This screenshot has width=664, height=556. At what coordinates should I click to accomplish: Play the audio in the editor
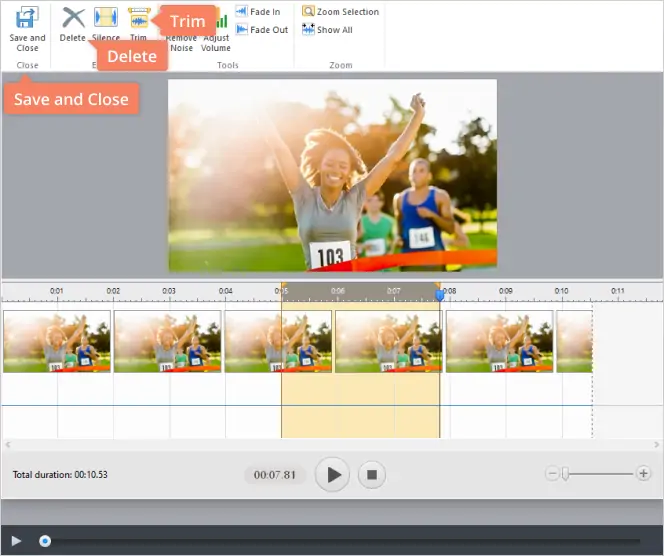pyautogui.click(x=332, y=475)
